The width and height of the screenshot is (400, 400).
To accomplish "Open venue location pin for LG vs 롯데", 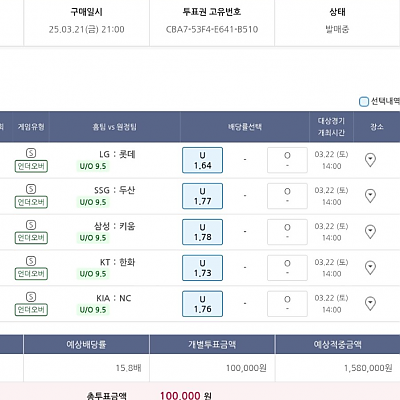I will (x=370, y=160).
